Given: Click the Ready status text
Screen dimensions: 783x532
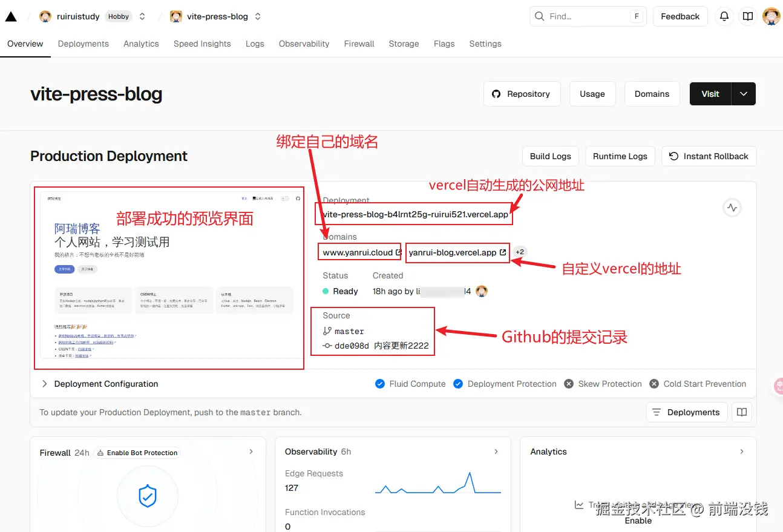Looking at the screenshot, I should [x=346, y=291].
